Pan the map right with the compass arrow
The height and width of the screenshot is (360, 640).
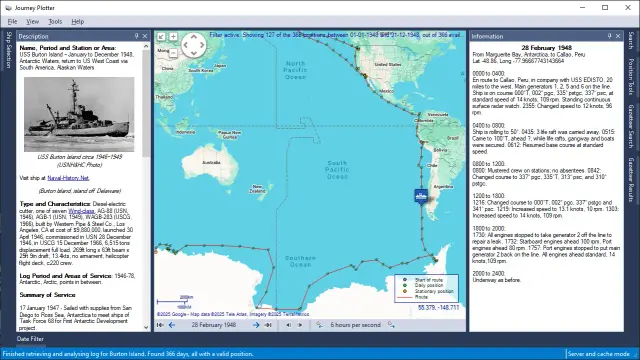[x=202, y=45]
